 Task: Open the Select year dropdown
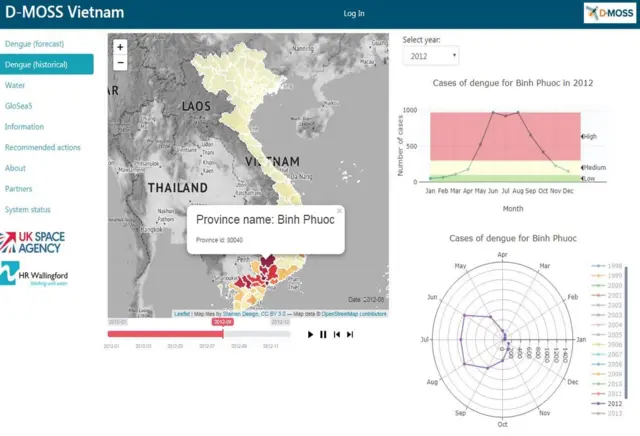[x=431, y=56]
